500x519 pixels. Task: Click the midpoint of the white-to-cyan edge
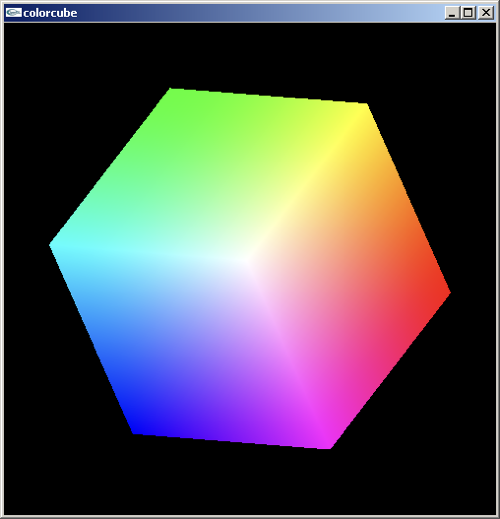coord(149,252)
